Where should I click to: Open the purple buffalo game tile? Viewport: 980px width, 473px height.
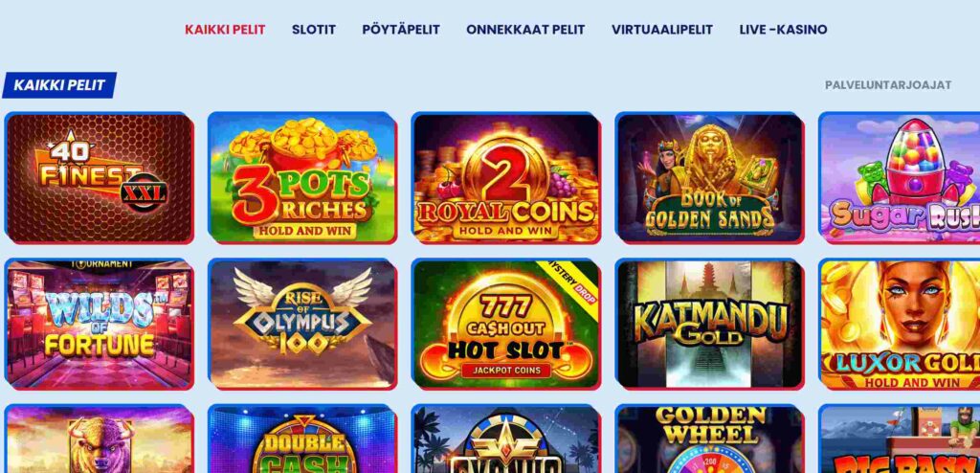(x=99, y=439)
